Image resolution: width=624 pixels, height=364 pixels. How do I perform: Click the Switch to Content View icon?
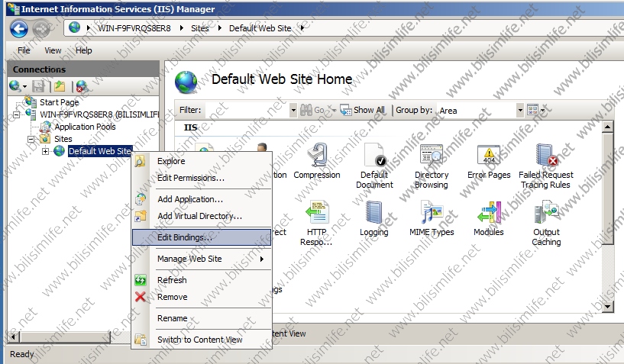[141, 340]
